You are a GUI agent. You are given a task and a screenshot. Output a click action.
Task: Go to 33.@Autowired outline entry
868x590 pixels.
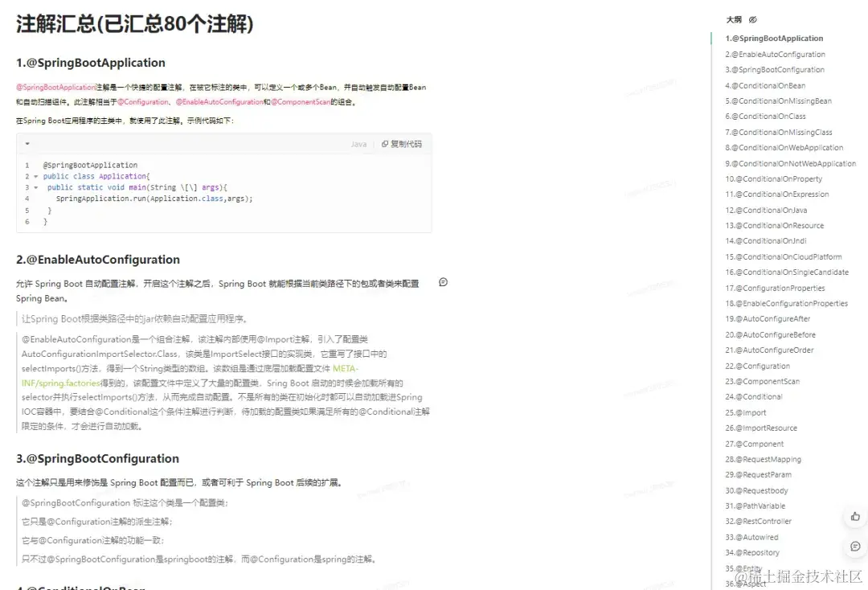(x=751, y=538)
